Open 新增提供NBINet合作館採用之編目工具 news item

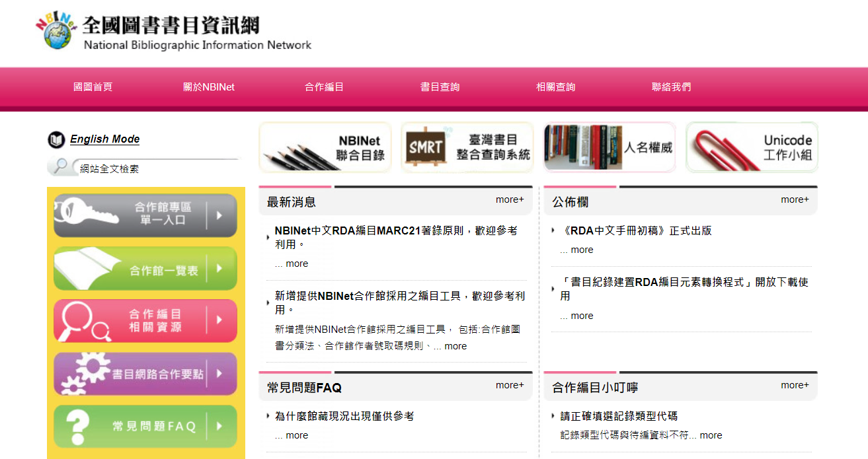point(400,303)
